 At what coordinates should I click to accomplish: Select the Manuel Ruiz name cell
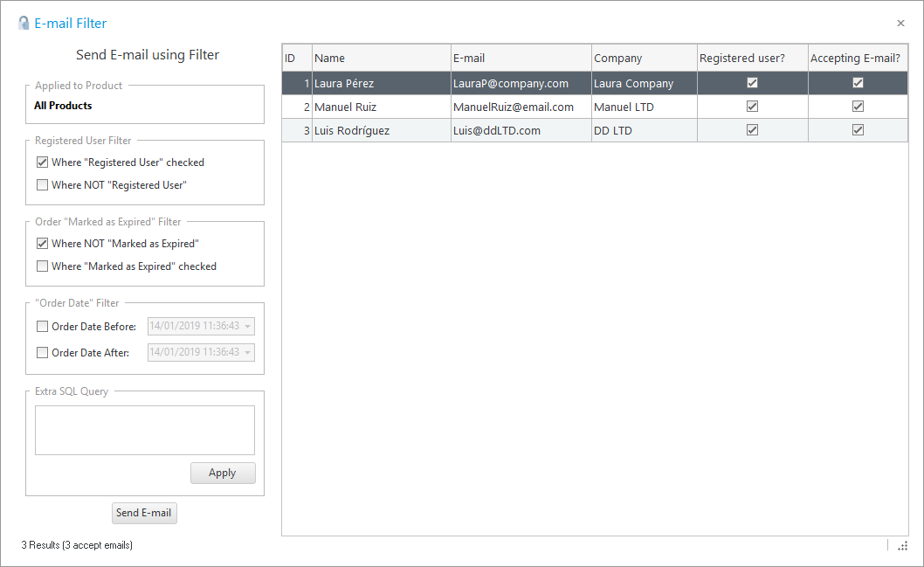[x=382, y=107]
